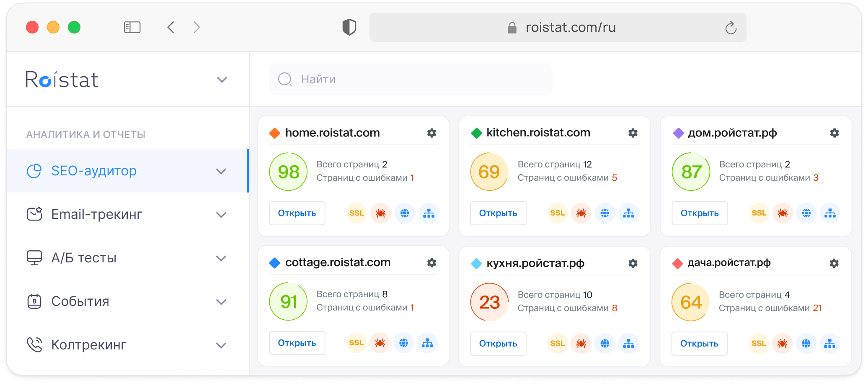The width and height of the screenshot is (868, 385).
Task: Click the Найти search field
Action: (x=411, y=79)
